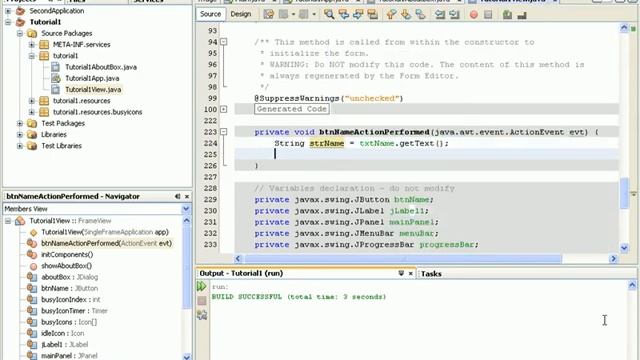Select busyIconTimer : Timer field
This screenshot has height=360, width=640.
[74, 311]
